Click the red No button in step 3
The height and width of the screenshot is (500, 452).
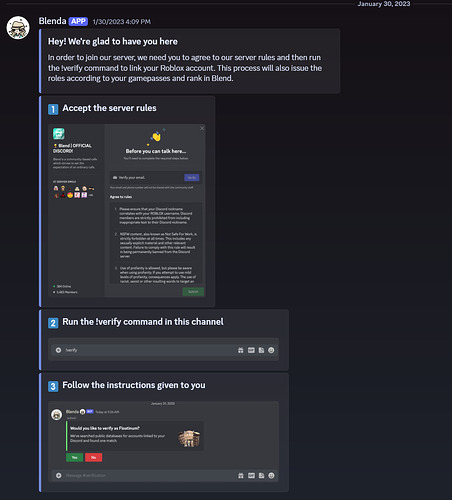click(x=94, y=457)
